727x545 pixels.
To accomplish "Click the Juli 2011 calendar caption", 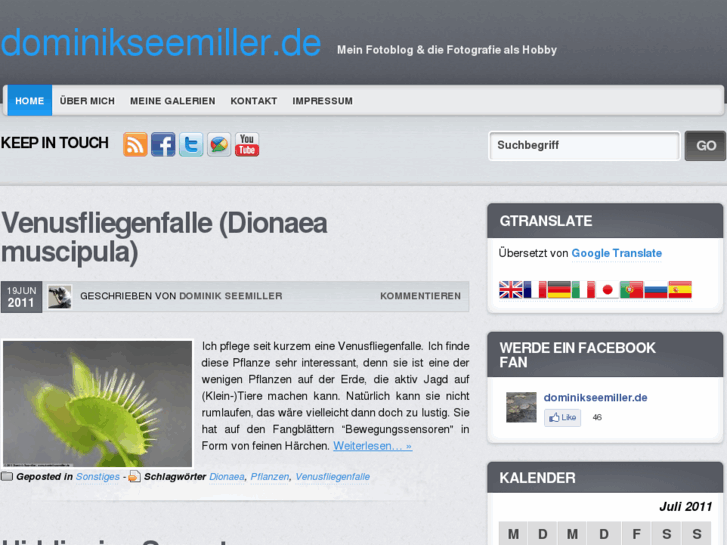I will (685, 507).
